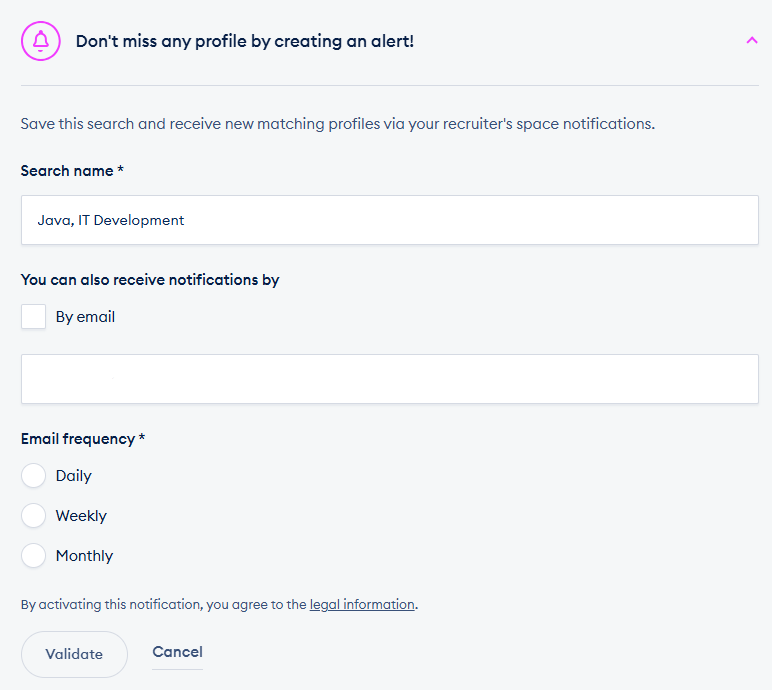The width and height of the screenshot is (772, 690).
Task: Click "You can also receive notifications by" heading
Action: pyautogui.click(x=150, y=280)
